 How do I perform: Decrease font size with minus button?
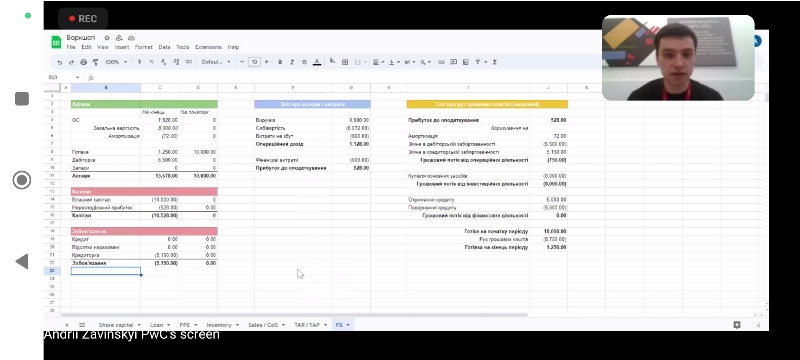coord(242,62)
